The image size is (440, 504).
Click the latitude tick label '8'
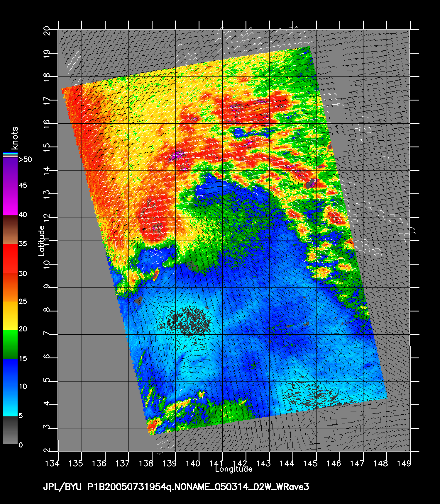tap(47, 309)
